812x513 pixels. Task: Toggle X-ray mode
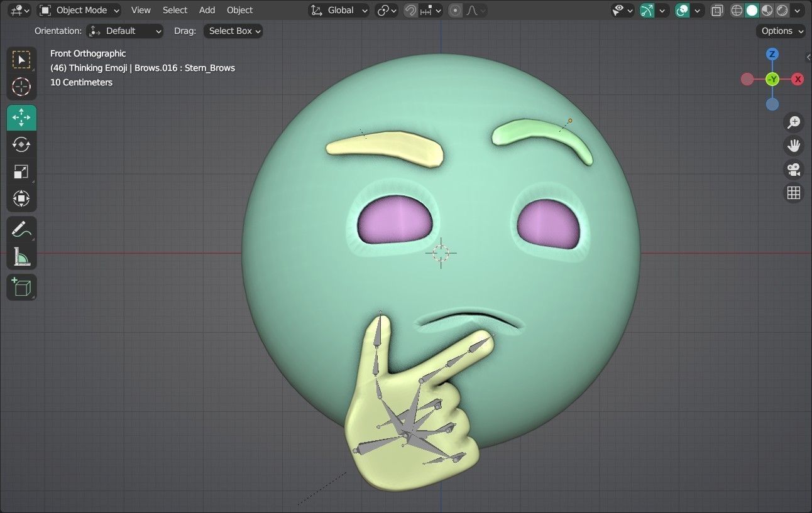pyautogui.click(x=717, y=10)
